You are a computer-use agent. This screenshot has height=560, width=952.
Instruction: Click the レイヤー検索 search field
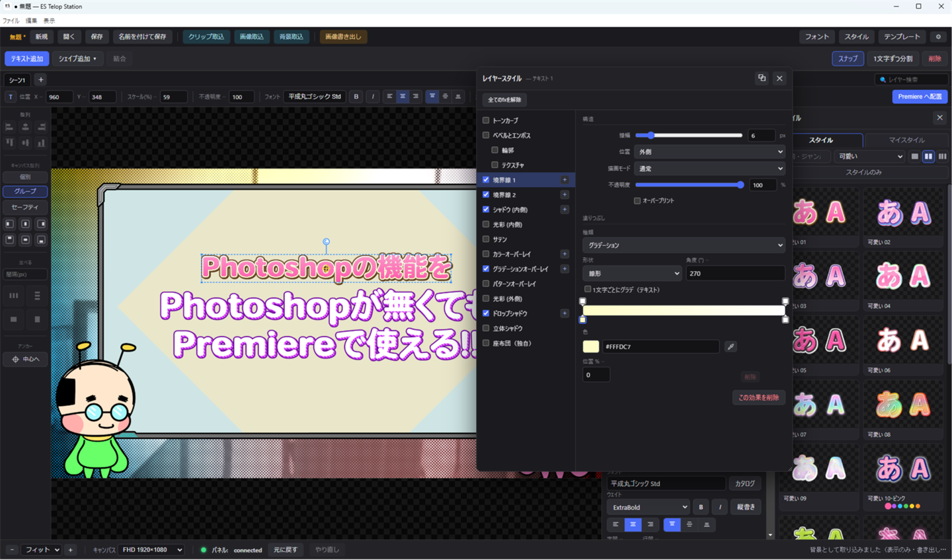(910, 79)
